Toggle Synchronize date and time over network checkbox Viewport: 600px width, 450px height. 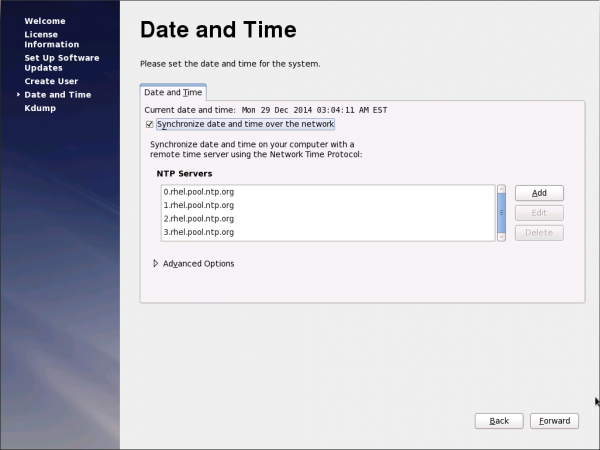[x=150, y=124]
